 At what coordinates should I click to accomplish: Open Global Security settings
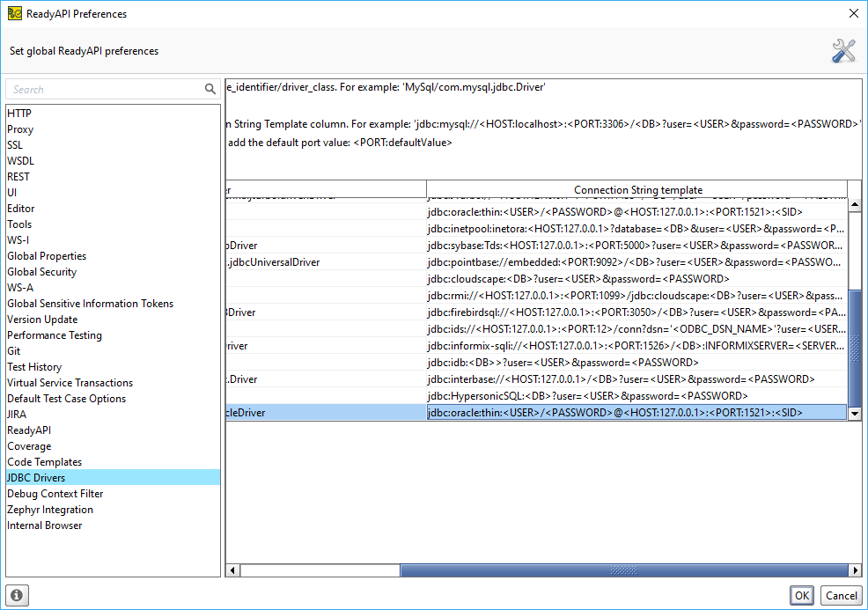[x=113, y=272]
